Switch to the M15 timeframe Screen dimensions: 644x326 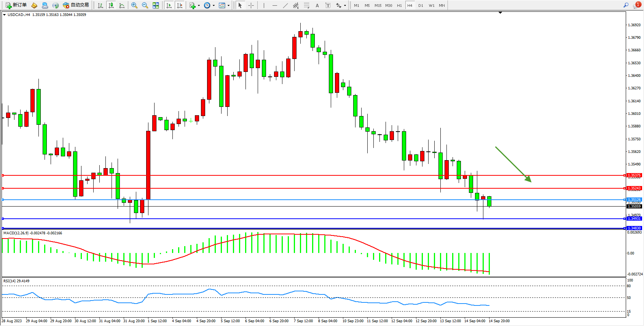(x=378, y=5)
